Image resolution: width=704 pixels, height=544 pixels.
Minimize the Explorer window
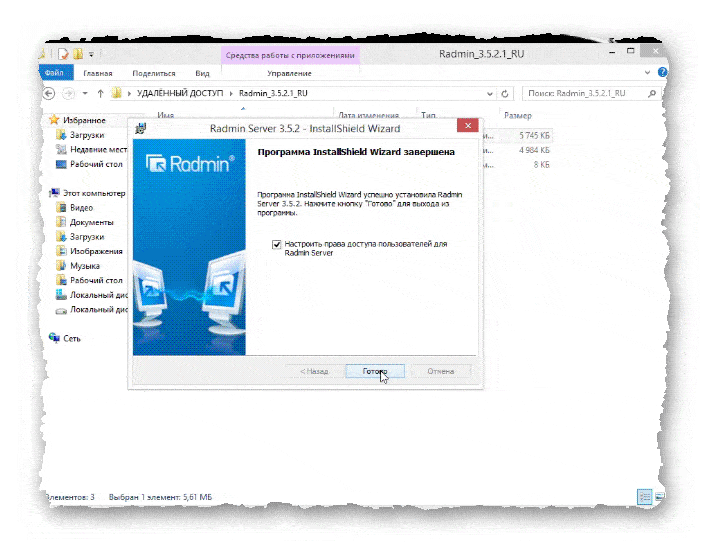coord(612,53)
